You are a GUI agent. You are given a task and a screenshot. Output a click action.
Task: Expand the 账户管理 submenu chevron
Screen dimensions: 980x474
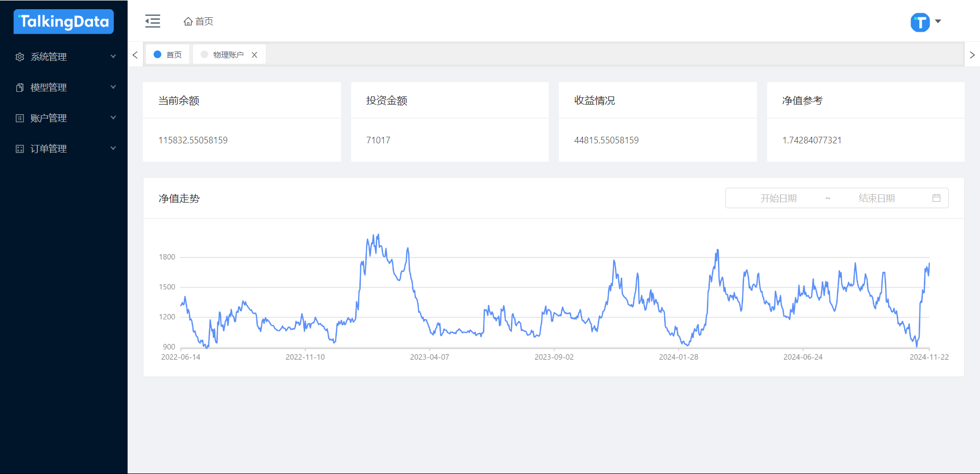[113, 118]
